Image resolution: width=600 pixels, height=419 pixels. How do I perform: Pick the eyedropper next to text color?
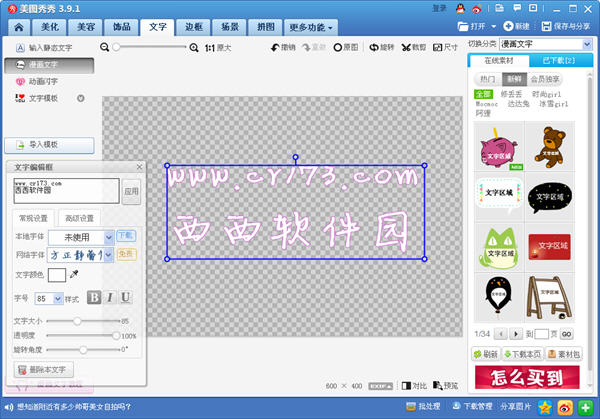(74, 274)
